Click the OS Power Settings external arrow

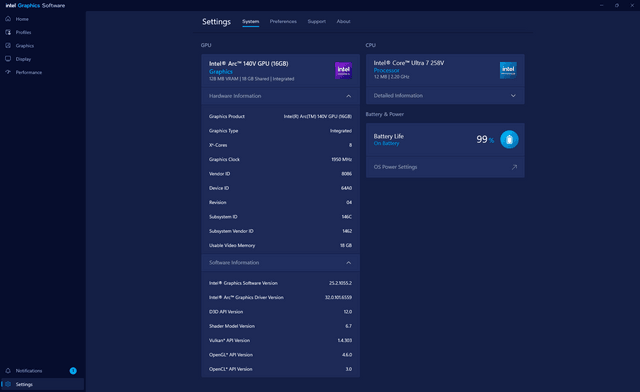point(514,167)
